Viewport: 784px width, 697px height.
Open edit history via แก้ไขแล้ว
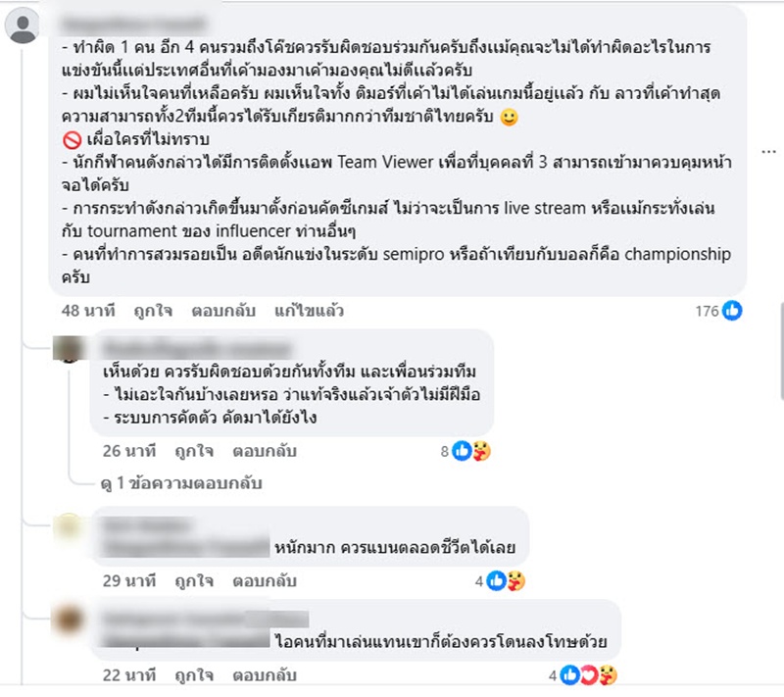(309, 311)
